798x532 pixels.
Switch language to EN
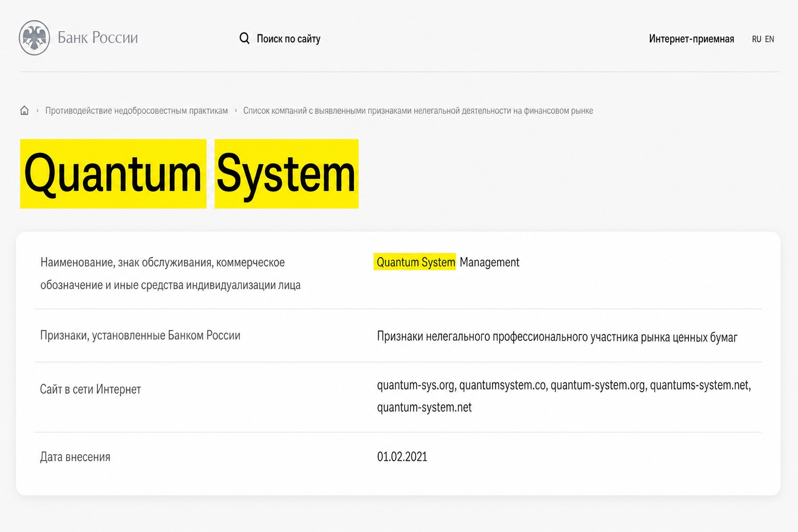pyautogui.click(x=769, y=39)
